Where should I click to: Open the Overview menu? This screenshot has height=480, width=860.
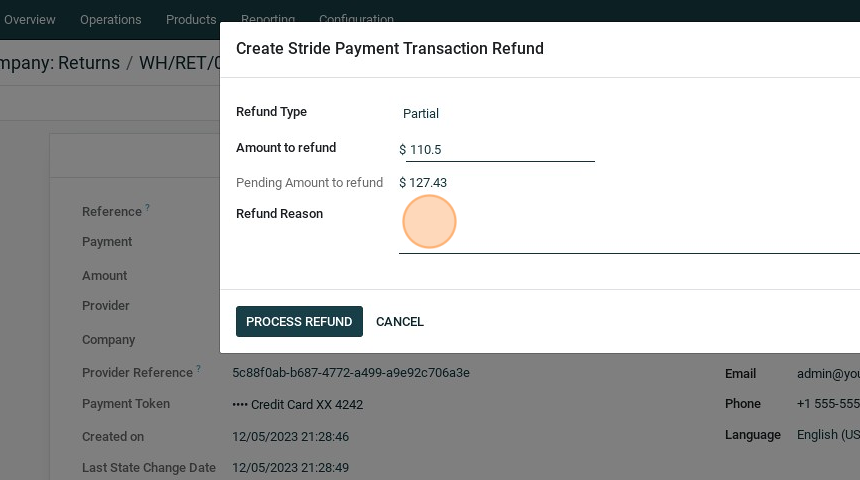coord(30,20)
